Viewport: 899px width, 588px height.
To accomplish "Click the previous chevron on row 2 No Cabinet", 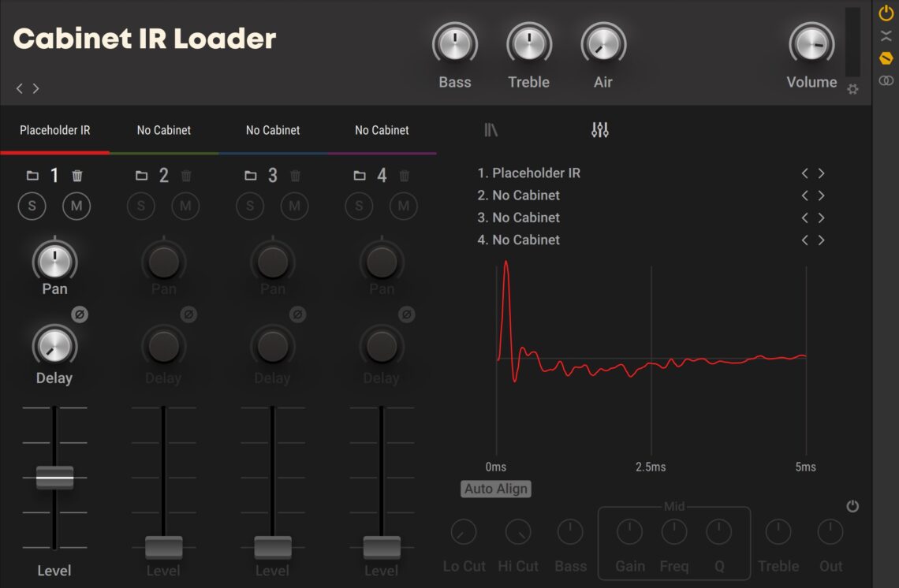I will 804,195.
